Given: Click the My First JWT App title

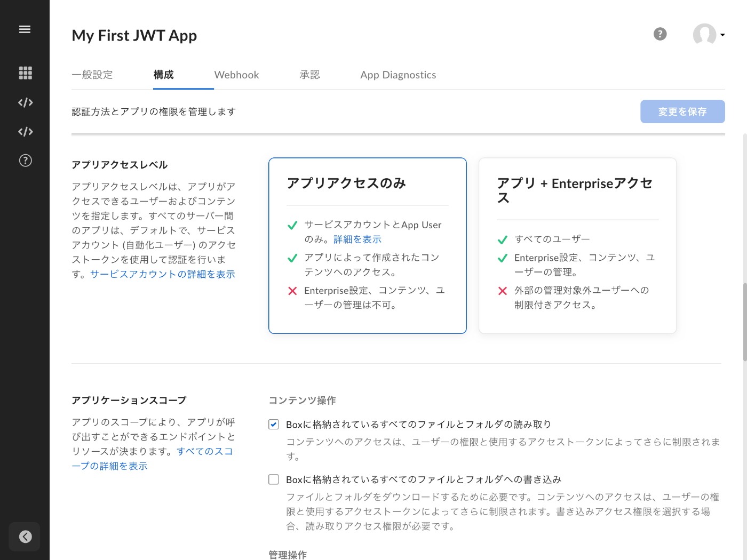Looking at the screenshot, I should pos(134,35).
